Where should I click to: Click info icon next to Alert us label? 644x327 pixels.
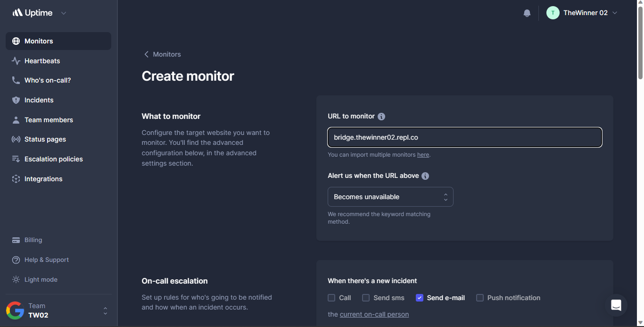(425, 176)
